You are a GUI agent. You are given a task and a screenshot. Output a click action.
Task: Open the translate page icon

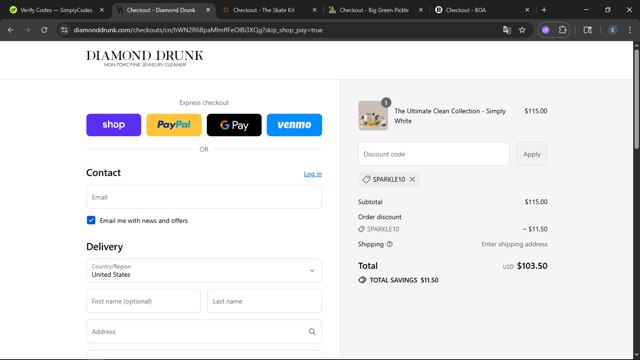(507, 30)
